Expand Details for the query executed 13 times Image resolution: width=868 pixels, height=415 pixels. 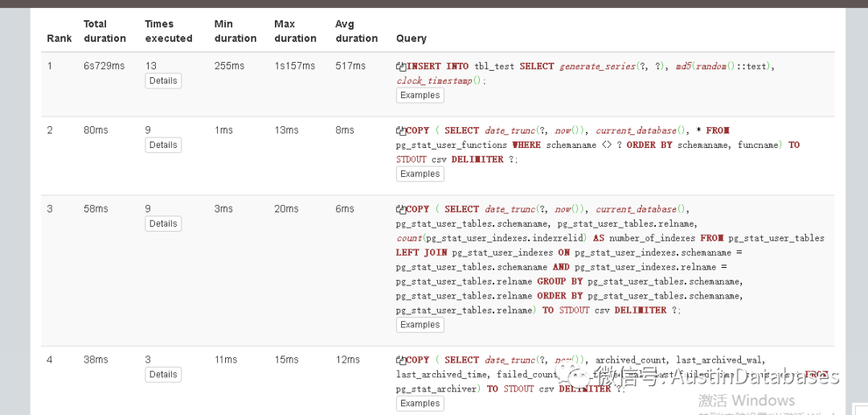163,81
